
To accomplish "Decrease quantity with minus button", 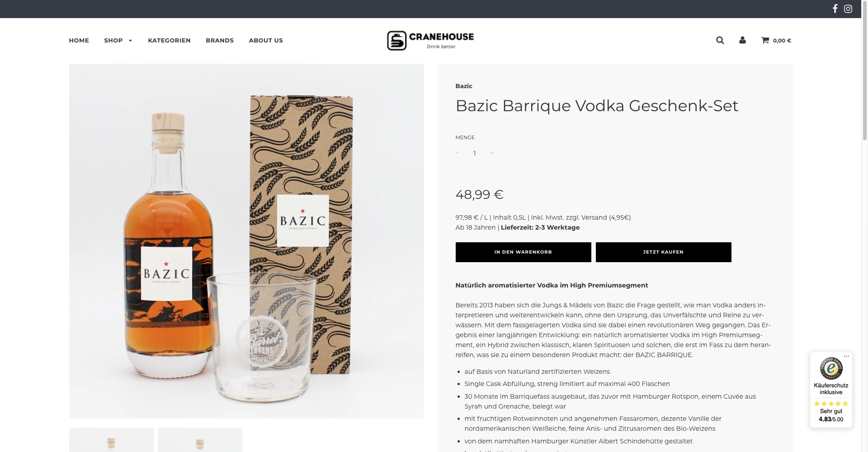I will (457, 153).
